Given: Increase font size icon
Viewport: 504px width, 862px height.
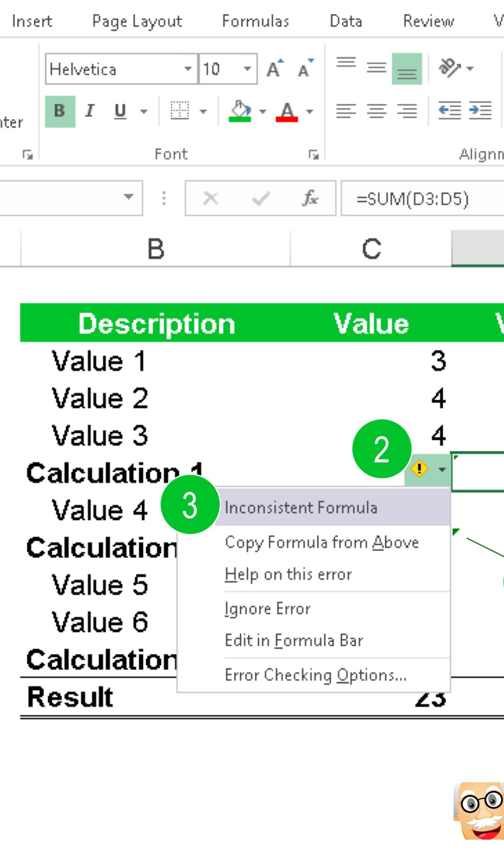Looking at the screenshot, I should [x=275, y=68].
